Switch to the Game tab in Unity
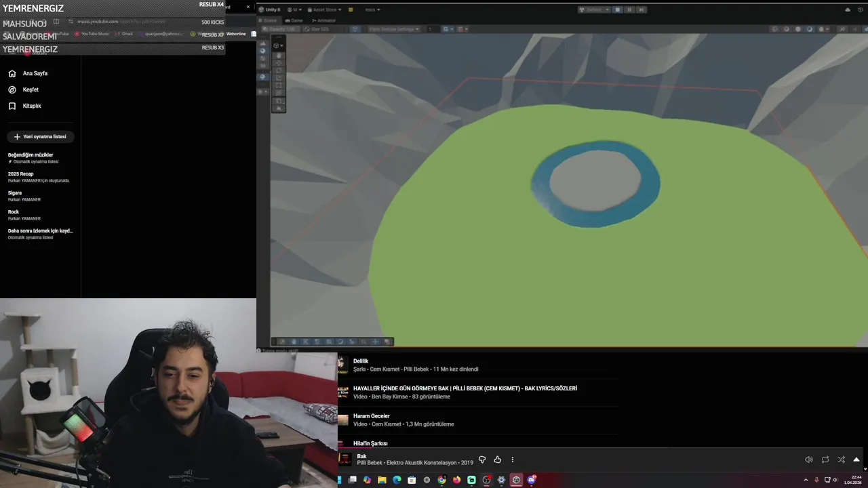Image resolution: width=868 pixels, height=488 pixels. [294, 20]
